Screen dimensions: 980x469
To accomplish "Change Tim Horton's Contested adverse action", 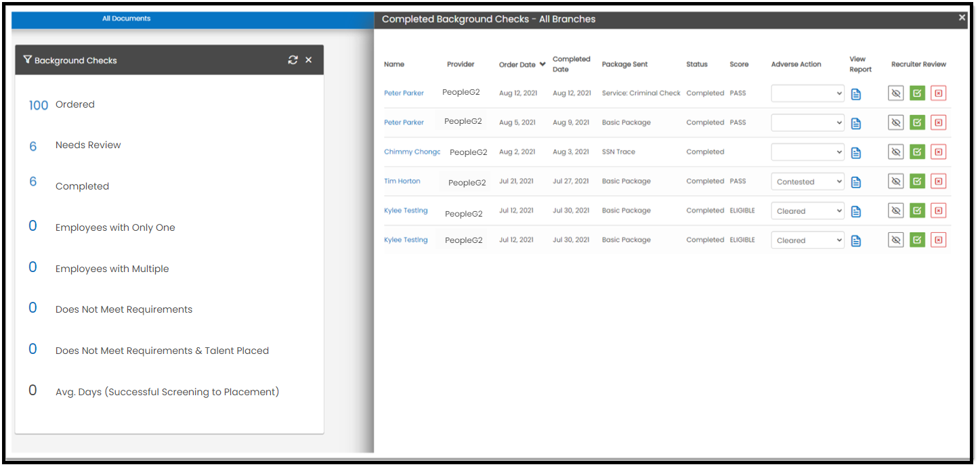I will pos(807,181).
